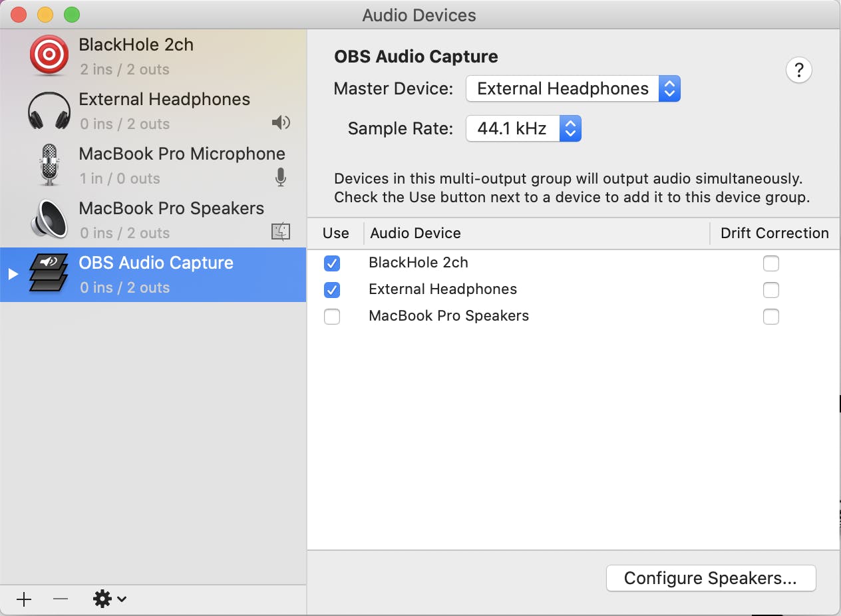Uncheck Use for BlackHole 2ch
Viewport: 841px width, 616px height.
coord(332,263)
